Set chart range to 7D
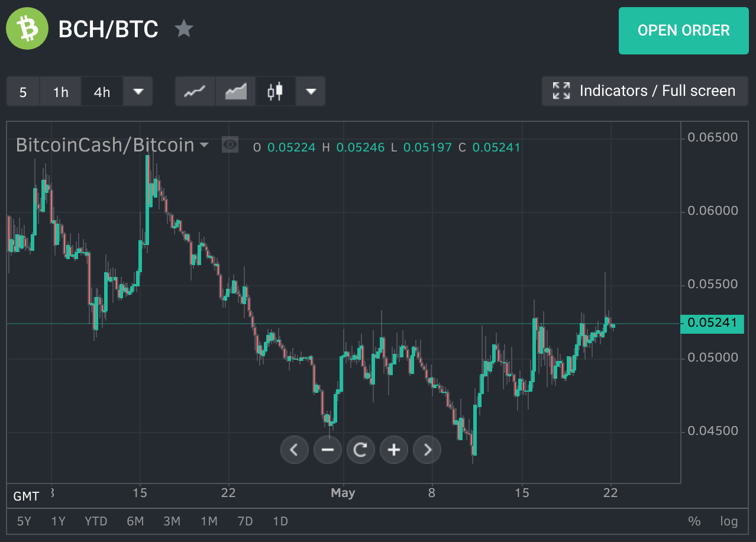 pos(245,521)
